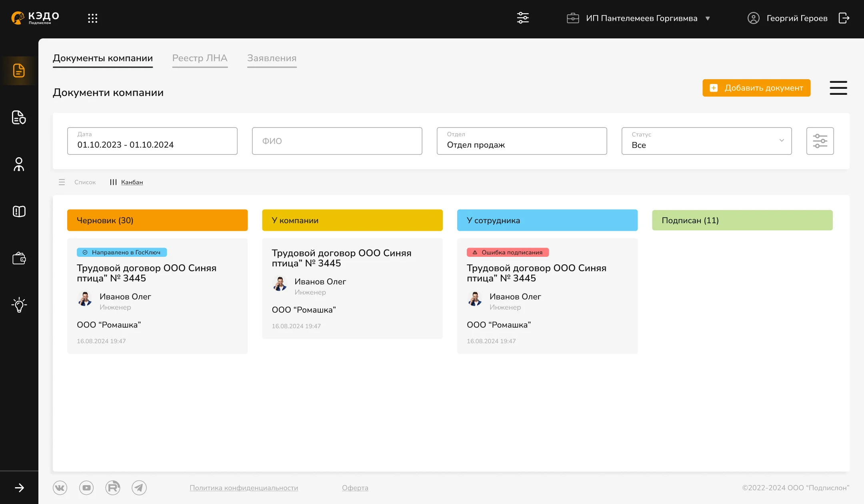
Task: Click the user avatar icon near Георгий Героев
Action: click(754, 18)
